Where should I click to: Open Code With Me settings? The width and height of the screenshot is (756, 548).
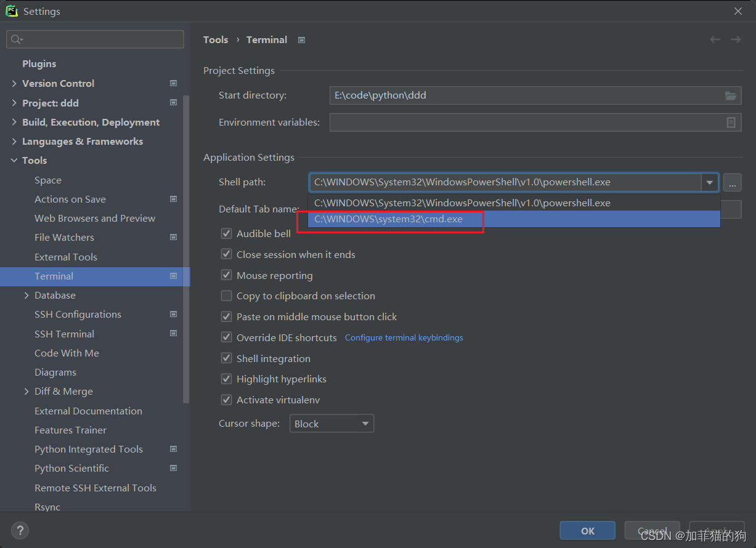(67, 353)
